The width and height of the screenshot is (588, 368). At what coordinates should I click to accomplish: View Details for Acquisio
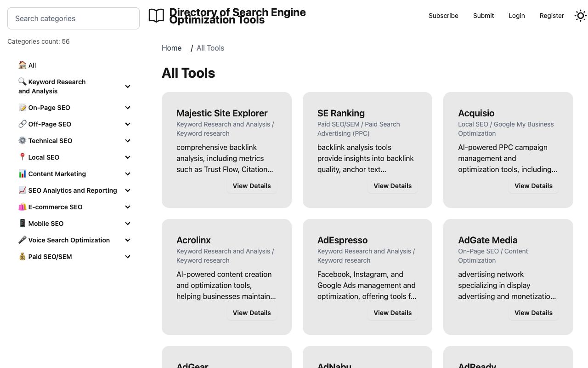(533, 186)
